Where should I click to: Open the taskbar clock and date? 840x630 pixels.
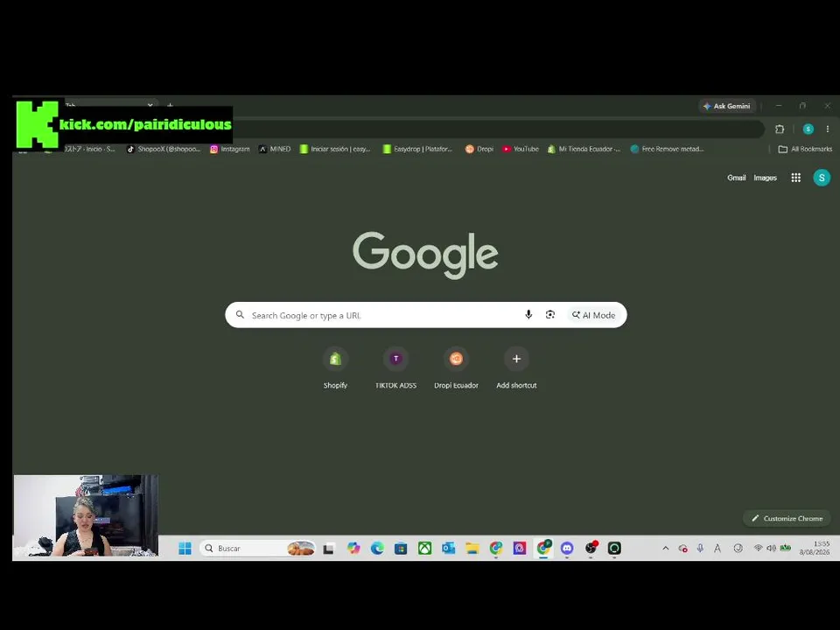(x=815, y=548)
